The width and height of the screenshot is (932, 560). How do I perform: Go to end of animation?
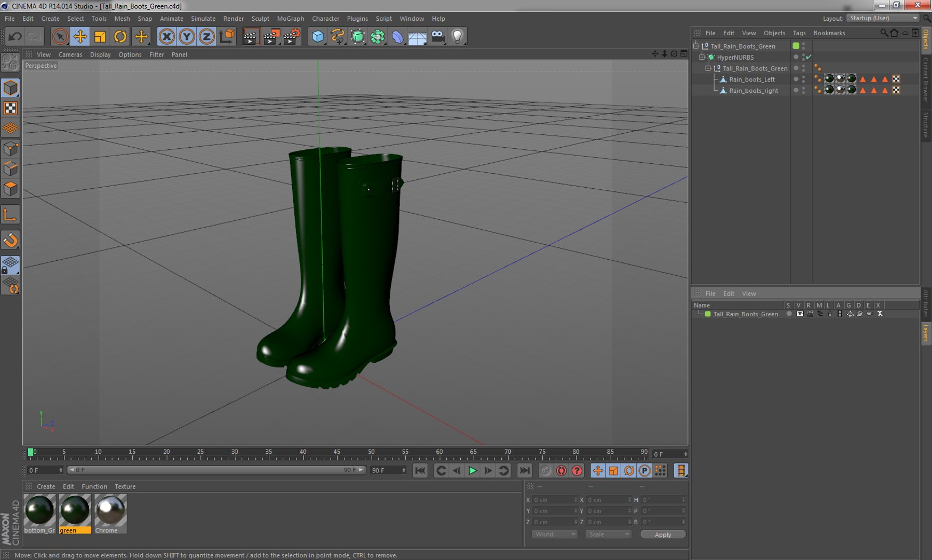(x=525, y=470)
